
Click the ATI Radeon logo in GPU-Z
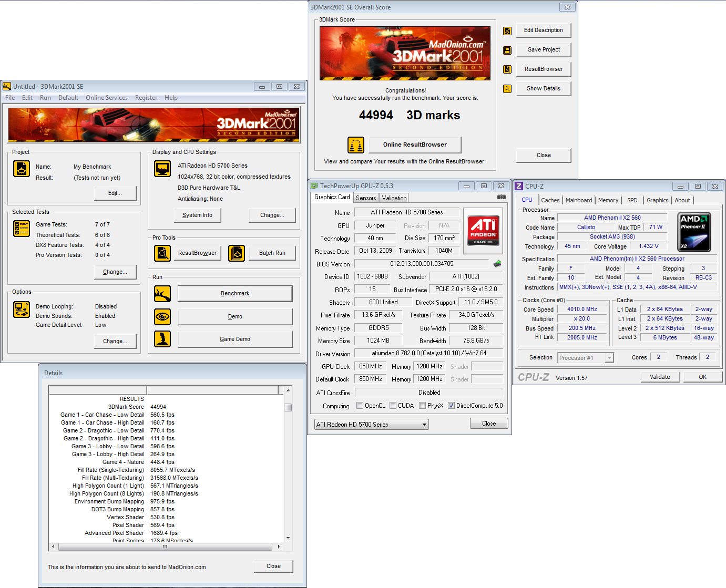[483, 230]
